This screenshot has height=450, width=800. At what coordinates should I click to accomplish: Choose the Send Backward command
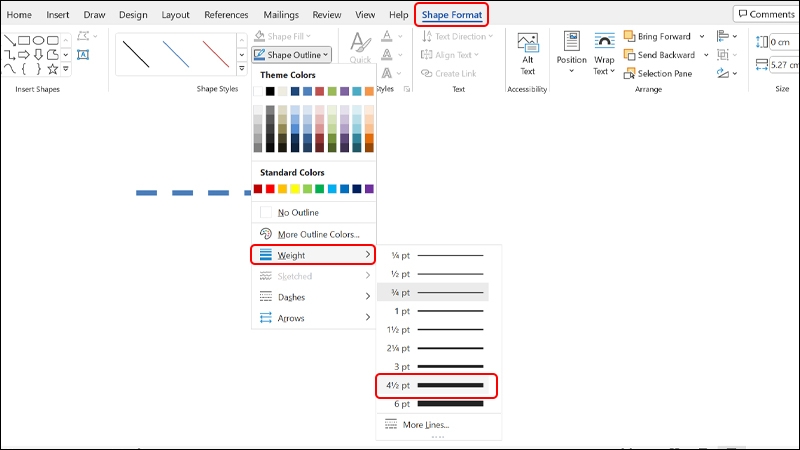coord(659,55)
